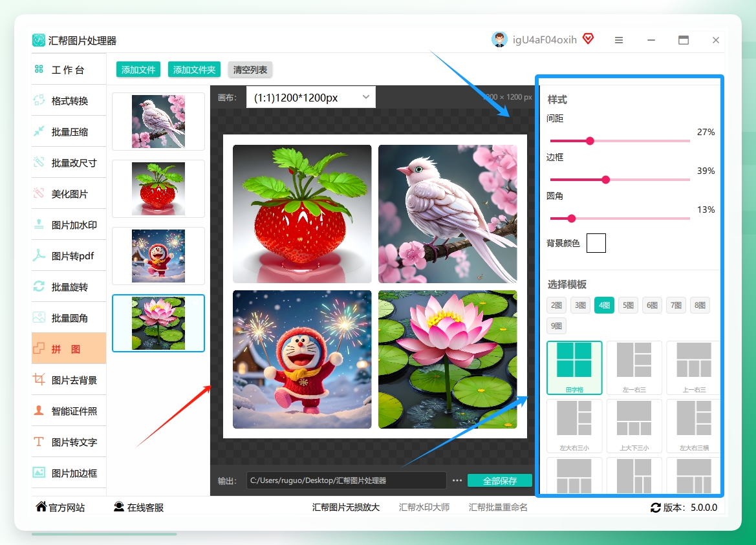756x545 pixels.
Task: Select the Doraemon thumbnail in file list
Action: [158, 256]
